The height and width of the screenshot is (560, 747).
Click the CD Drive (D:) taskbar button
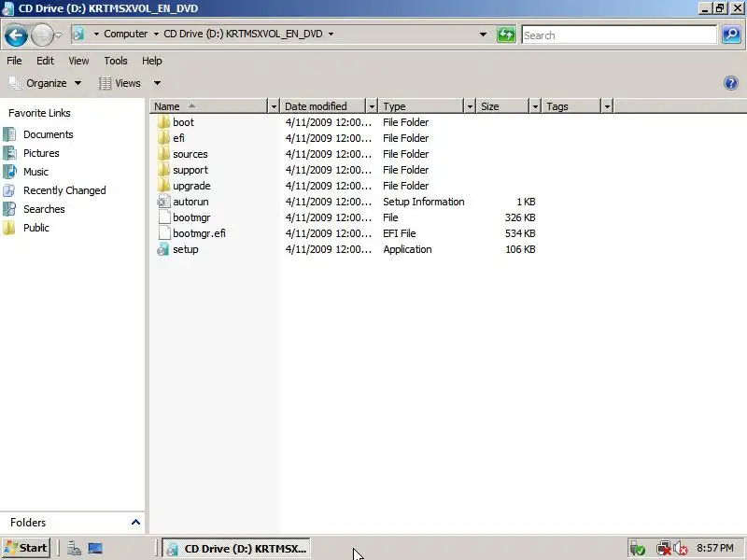pos(236,549)
